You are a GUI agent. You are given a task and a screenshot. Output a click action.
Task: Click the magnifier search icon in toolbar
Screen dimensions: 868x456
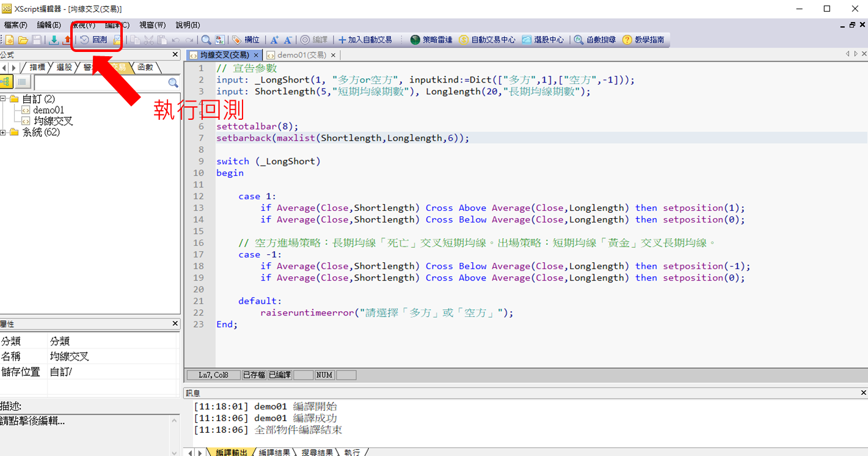[x=206, y=40]
